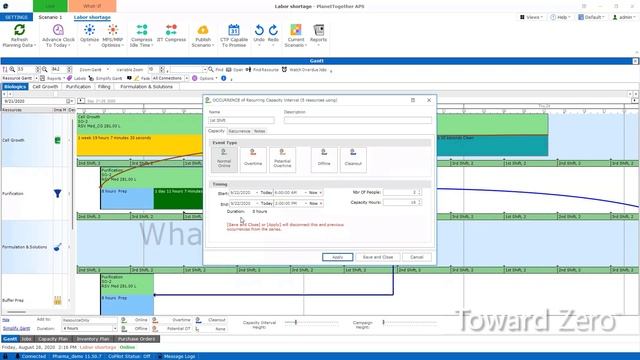Click Save and Close button
This screenshot has height=360, width=640.
coord(378,257)
